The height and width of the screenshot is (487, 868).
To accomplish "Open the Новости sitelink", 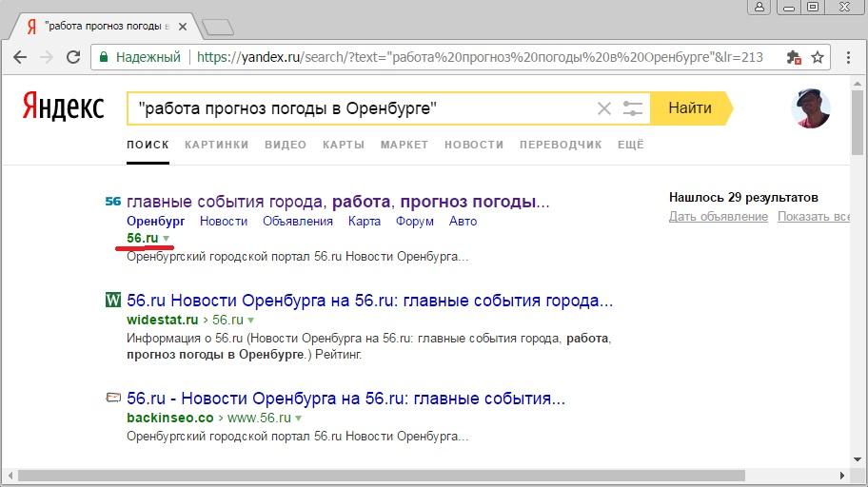I will point(224,222).
